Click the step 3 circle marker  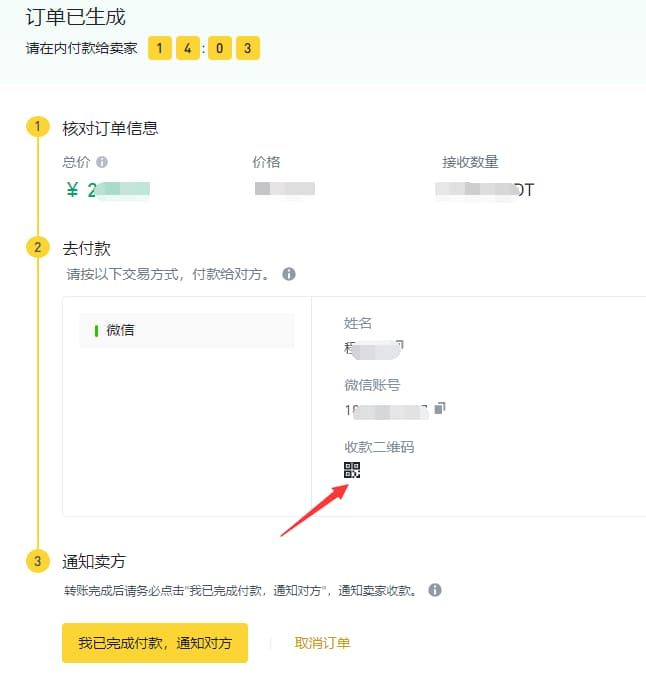pyautogui.click(x=37, y=561)
